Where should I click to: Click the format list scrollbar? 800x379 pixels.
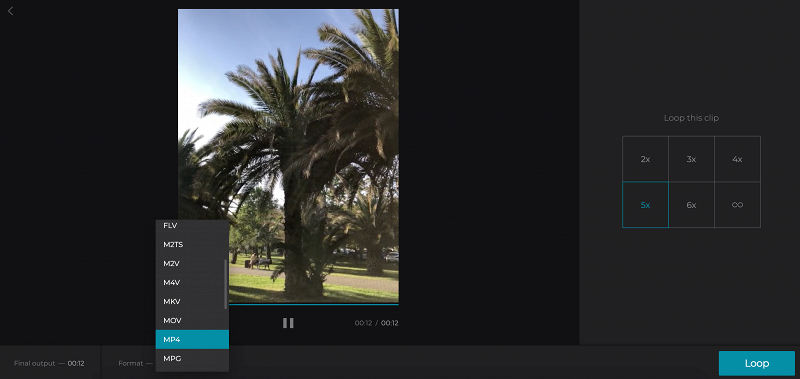tap(226, 284)
